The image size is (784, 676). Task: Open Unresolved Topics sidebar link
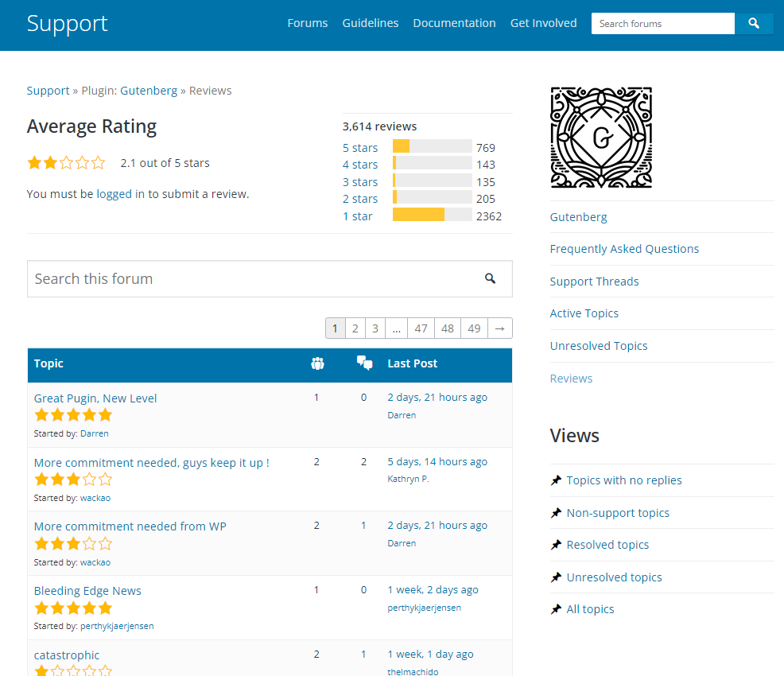[x=599, y=346]
